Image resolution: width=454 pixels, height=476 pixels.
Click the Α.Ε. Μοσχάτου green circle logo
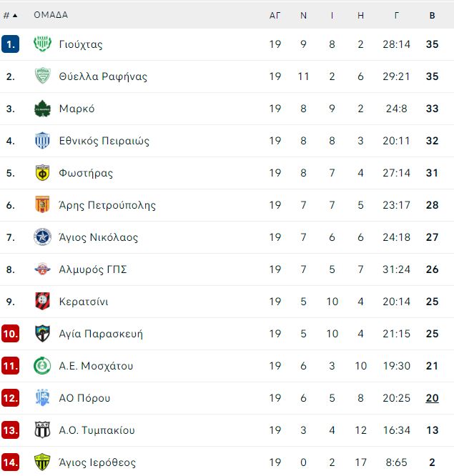(42, 365)
